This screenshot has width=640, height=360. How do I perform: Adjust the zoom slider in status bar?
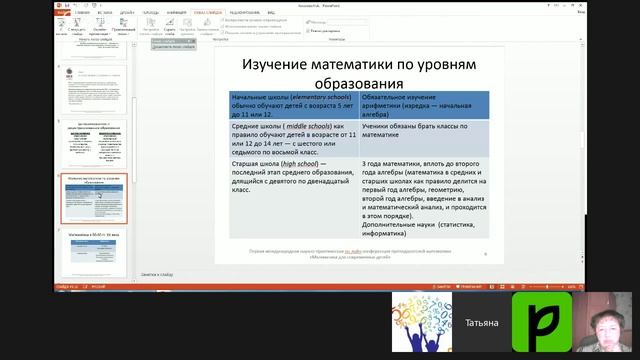(547, 287)
